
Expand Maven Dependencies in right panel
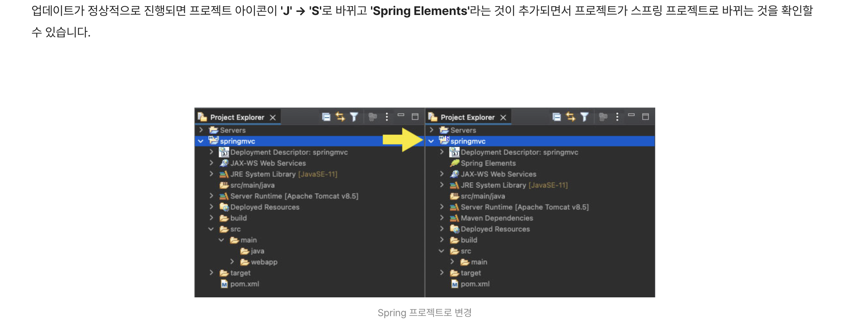(x=442, y=218)
